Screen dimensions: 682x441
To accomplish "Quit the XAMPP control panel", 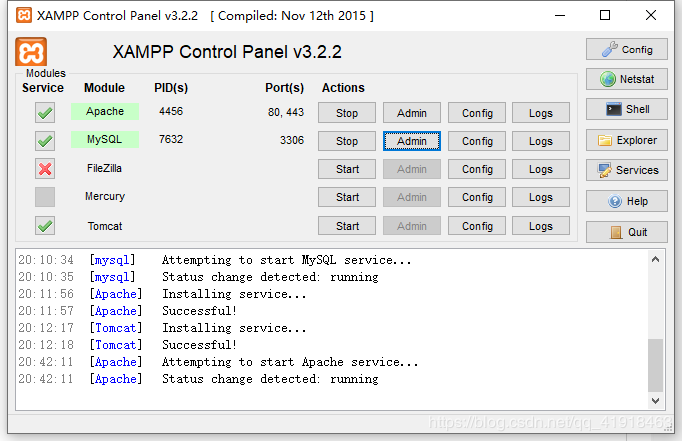I will [626, 232].
